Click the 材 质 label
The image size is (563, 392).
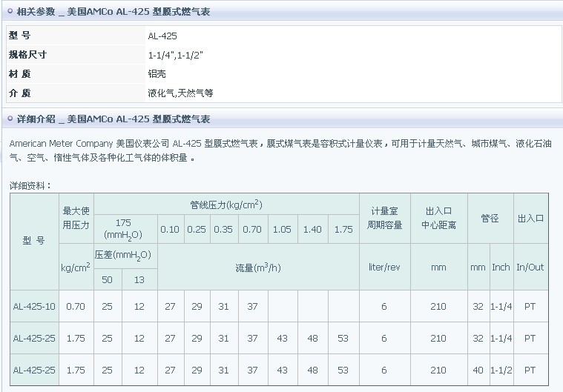tap(20, 74)
